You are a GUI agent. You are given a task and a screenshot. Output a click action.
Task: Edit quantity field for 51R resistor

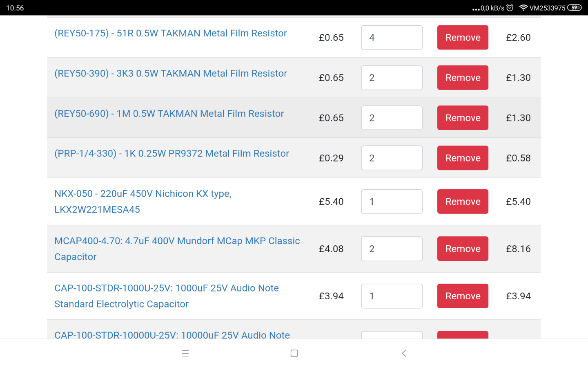point(392,38)
